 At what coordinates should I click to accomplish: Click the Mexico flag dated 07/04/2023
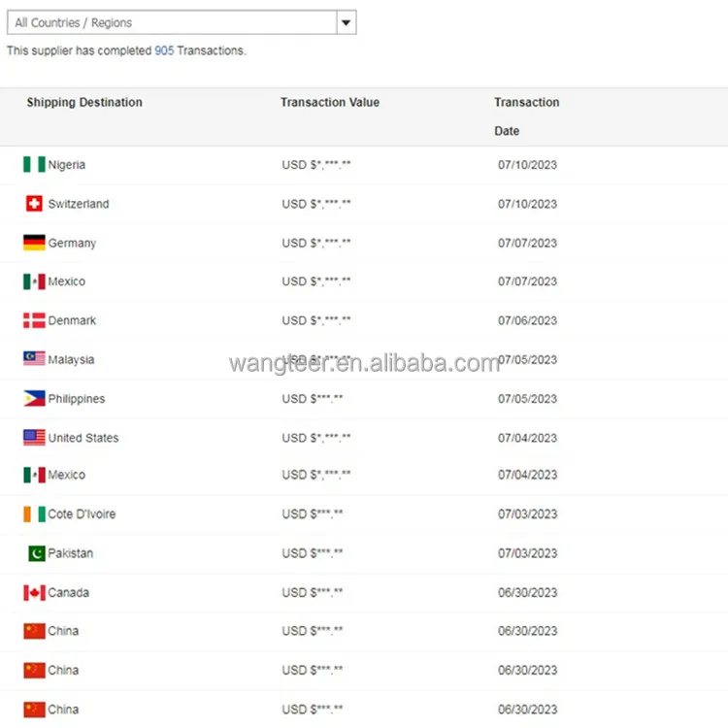tap(34, 475)
